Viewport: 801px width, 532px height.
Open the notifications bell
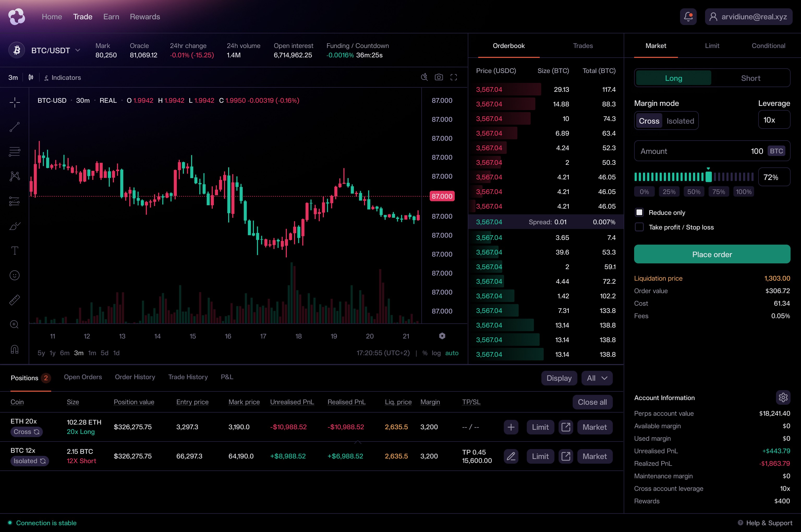[x=688, y=17]
